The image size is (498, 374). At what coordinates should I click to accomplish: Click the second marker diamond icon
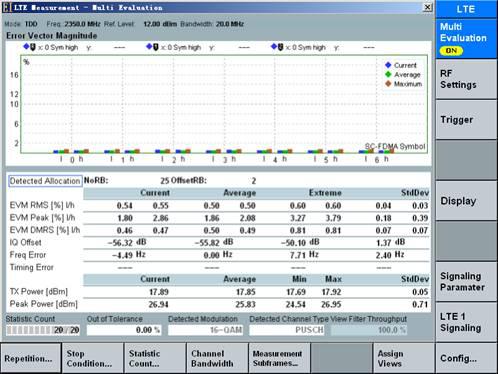(149, 47)
